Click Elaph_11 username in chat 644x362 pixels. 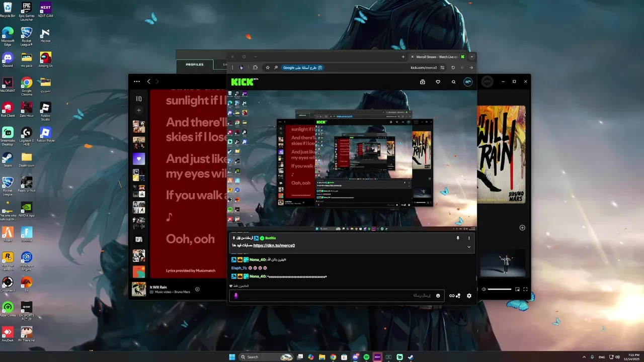[238, 268]
